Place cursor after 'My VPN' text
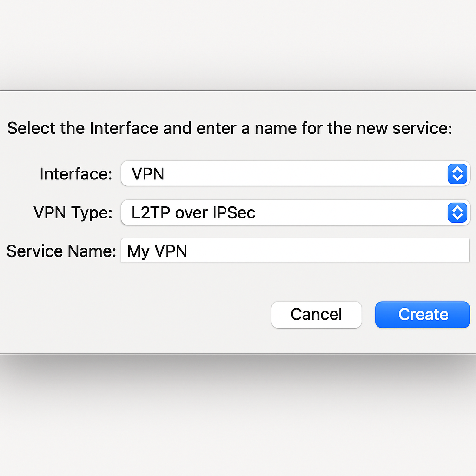The image size is (476, 476). pos(188,251)
